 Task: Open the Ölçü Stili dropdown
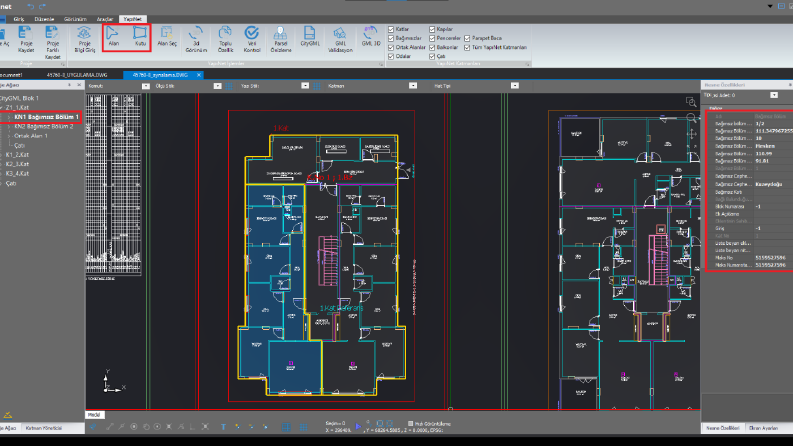[x=217, y=86]
